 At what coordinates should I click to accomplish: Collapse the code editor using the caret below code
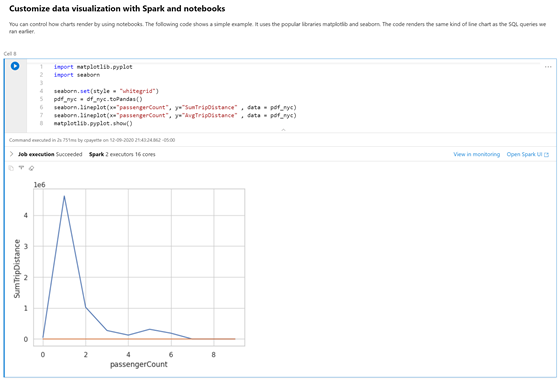[x=283, y=130]
